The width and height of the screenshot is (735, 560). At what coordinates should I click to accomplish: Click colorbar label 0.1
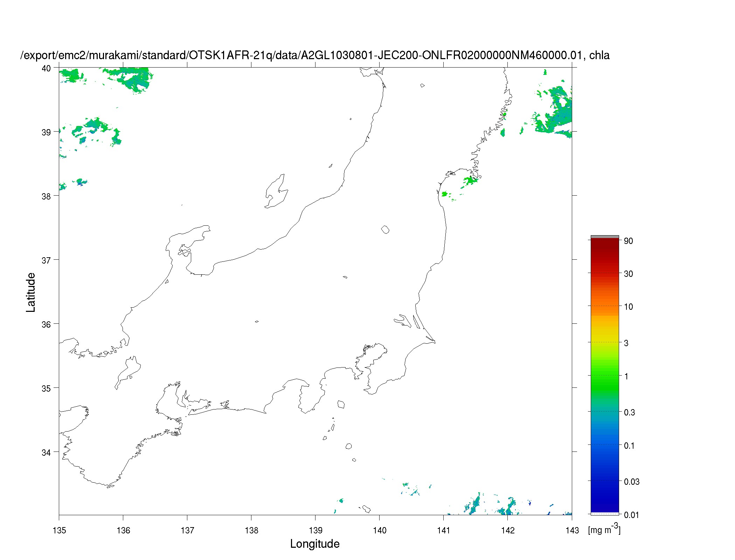click(x=629, y=446)
